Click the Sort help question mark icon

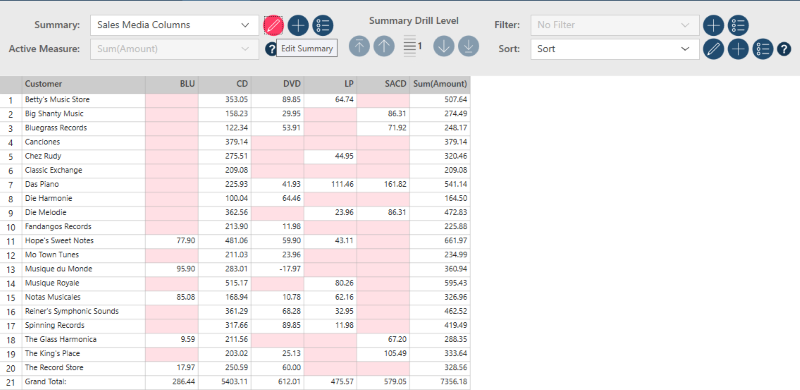784,50
